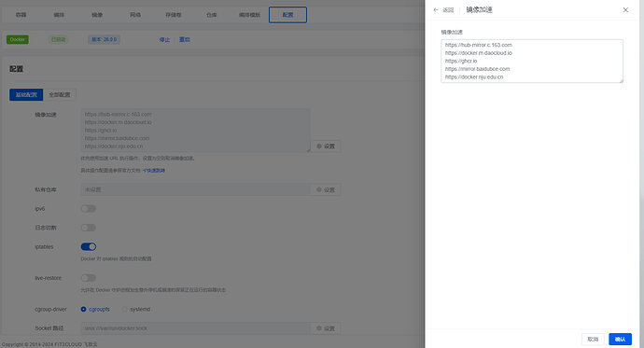This screenshot has height=348, width=644.
Task: Click into the drawer's 镜像加速 textarea
Action: [532, 62]
